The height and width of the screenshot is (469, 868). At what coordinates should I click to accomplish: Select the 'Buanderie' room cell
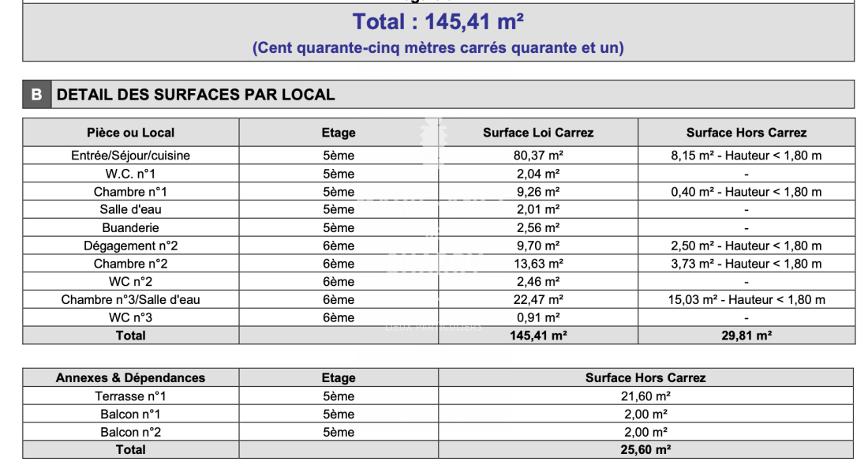click(131, 227)
